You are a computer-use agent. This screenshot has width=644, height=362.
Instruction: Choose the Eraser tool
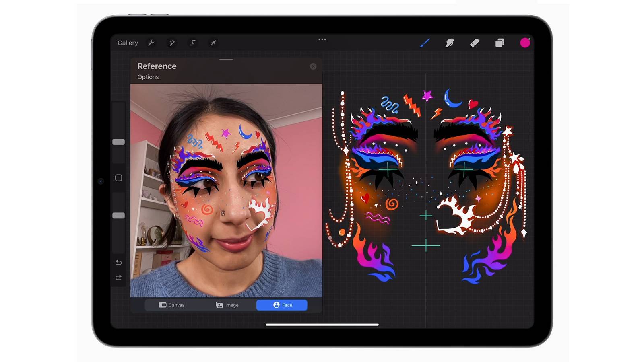coord(475,43)
